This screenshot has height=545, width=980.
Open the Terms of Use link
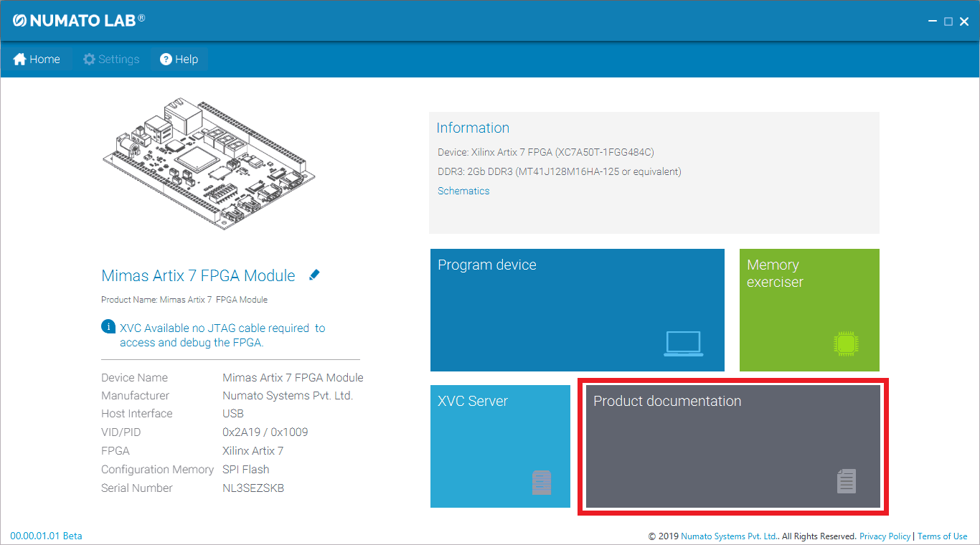pos(942,536)
